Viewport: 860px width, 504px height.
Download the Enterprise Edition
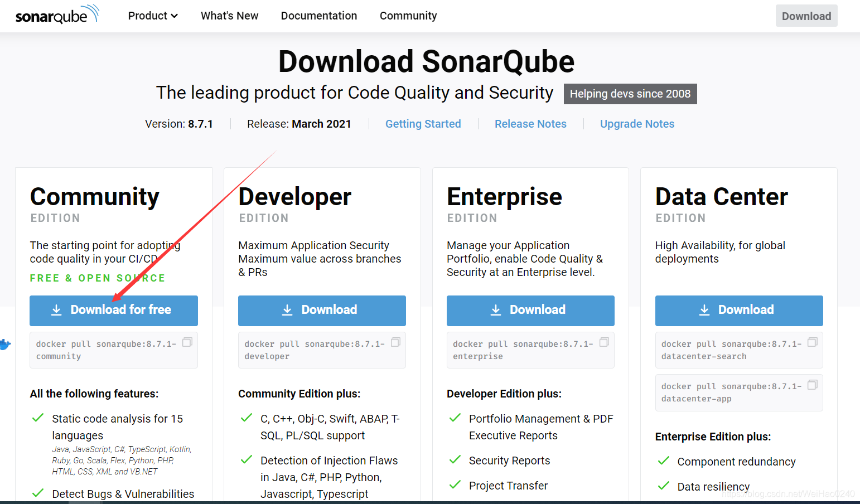coord(530,311)
